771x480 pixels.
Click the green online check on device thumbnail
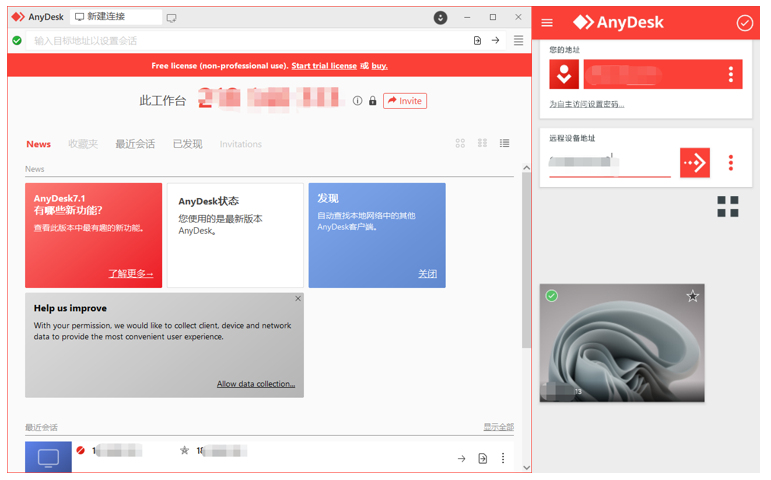click(x=552, y=296)
